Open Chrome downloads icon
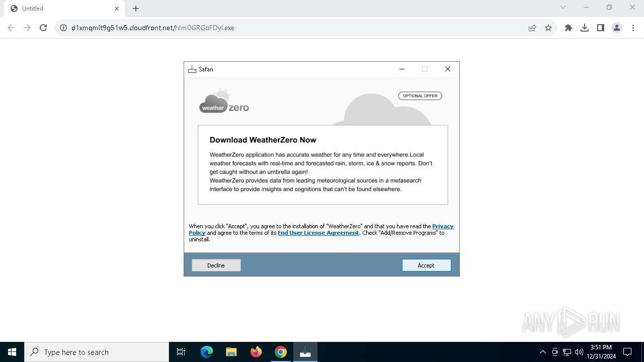Image resolution: width=644 pixels, height=362 pixels. click(585, 28)
